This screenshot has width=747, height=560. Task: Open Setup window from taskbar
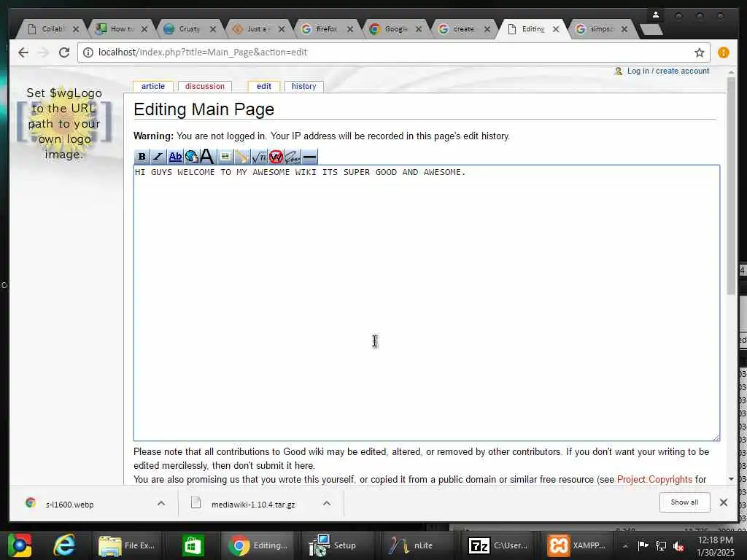pyautogui.click(x=333, y=545)
